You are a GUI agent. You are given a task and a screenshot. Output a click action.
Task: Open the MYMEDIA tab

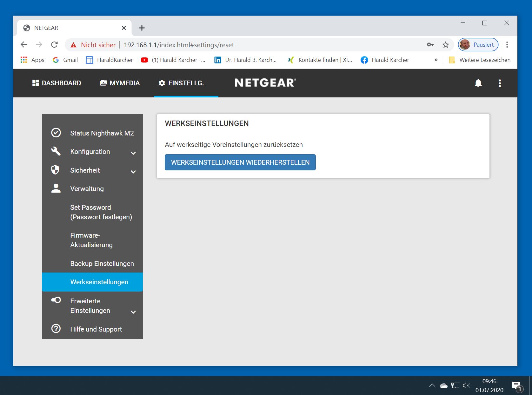120,83
